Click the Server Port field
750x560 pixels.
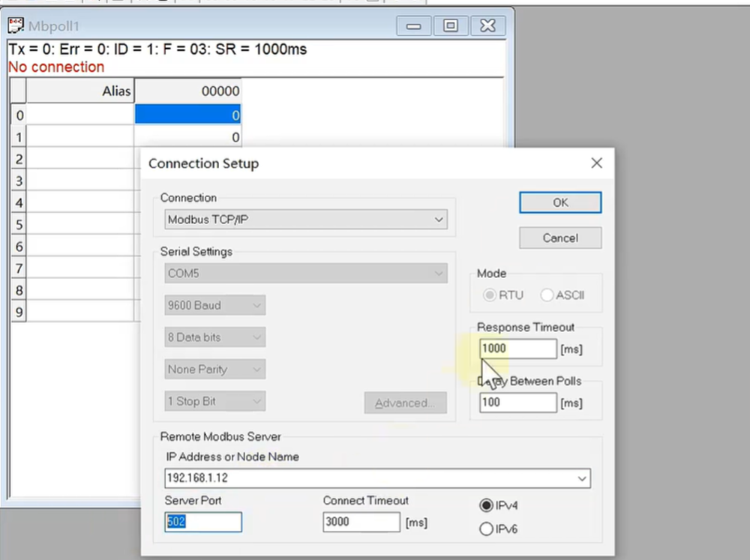pos(203,522)
